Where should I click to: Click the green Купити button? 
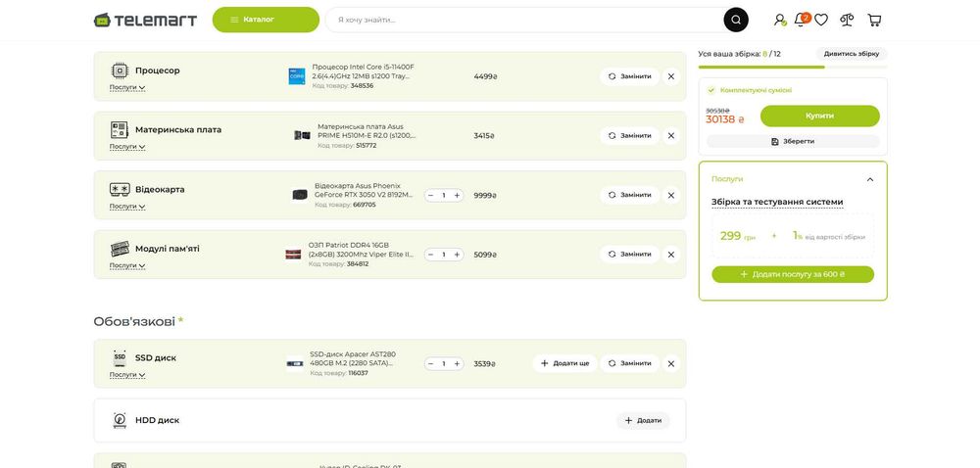click(820, 117)
